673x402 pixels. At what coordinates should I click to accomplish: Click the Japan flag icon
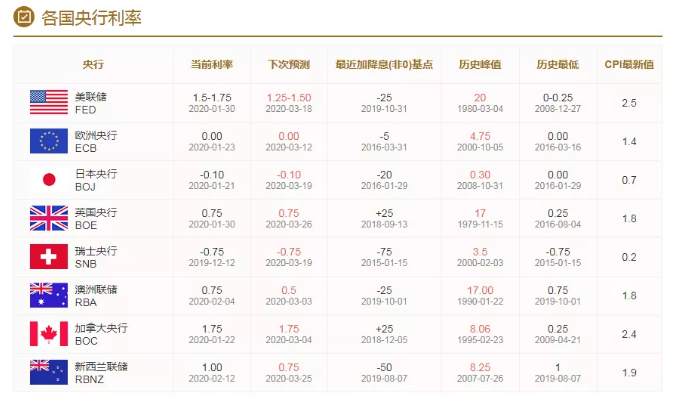[x=49, y=179]
